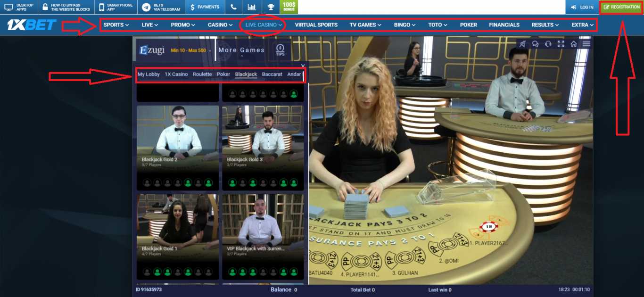This screenshot has height=297, width=644.
Task: Switch to Baccarat tab
Action: (x=272, y=74)
